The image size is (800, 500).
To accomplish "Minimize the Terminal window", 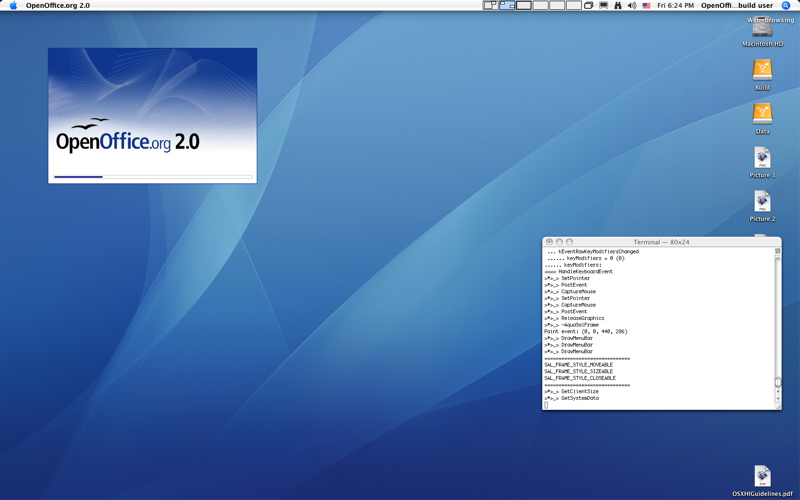I will (559, 242).
